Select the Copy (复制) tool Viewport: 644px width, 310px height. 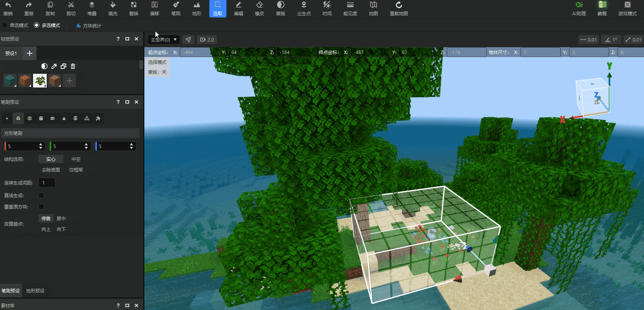click(50, 8)
